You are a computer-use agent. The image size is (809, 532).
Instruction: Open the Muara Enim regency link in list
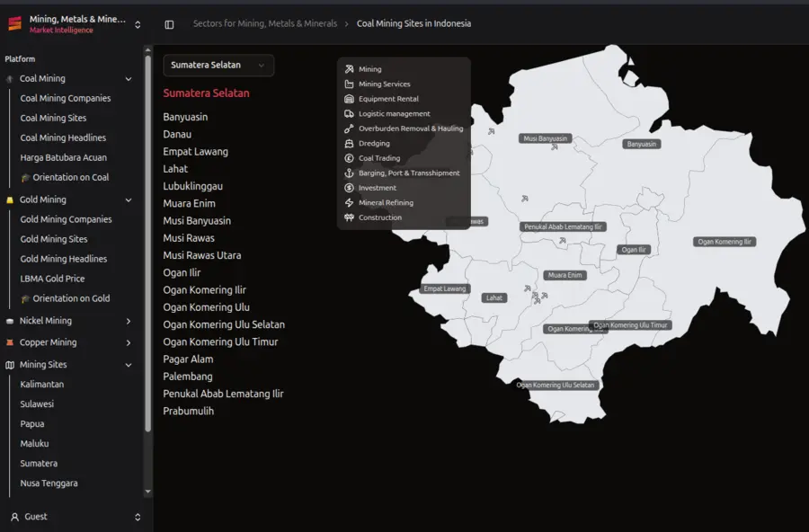(190, 204)
